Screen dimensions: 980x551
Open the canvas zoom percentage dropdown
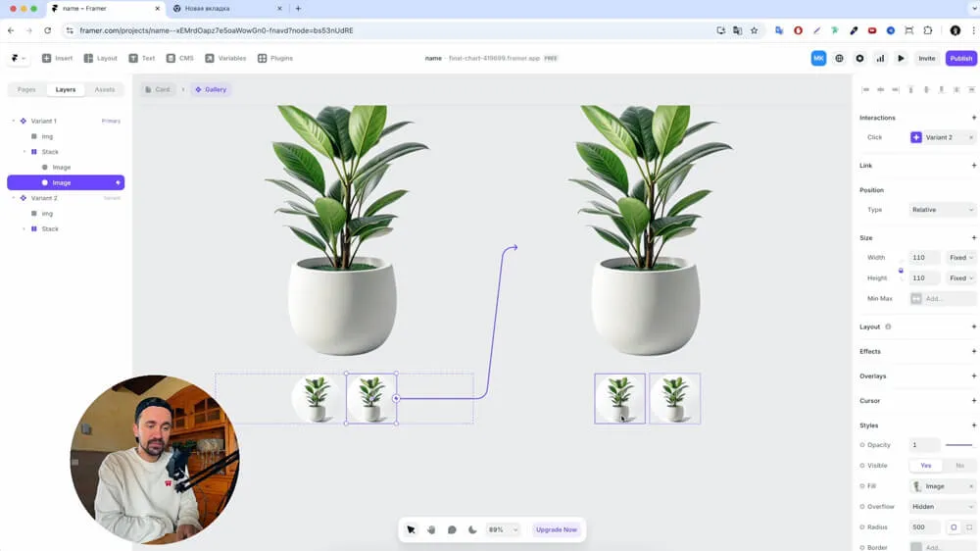point(503,529)
